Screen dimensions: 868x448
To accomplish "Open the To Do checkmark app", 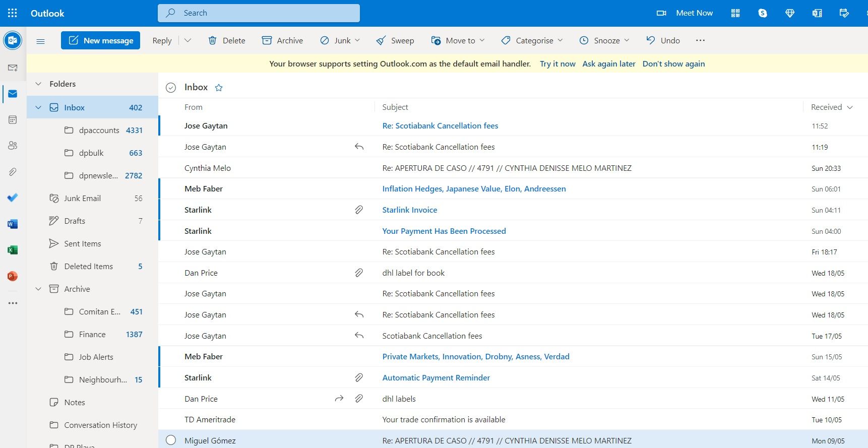I will [x=13, y=198].
